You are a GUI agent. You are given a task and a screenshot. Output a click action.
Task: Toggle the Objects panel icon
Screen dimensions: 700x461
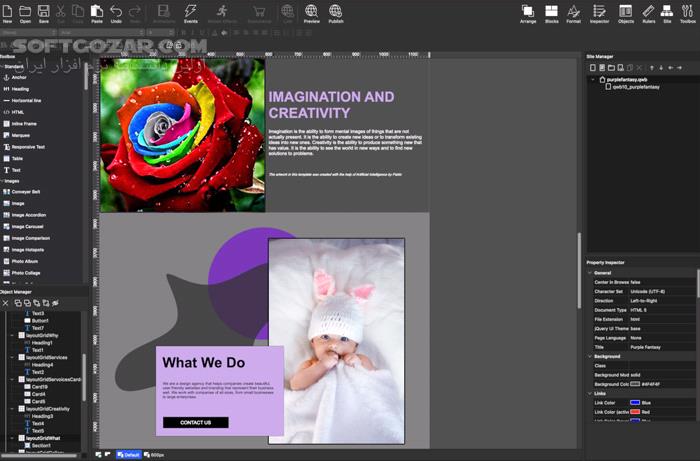point(625,13)
